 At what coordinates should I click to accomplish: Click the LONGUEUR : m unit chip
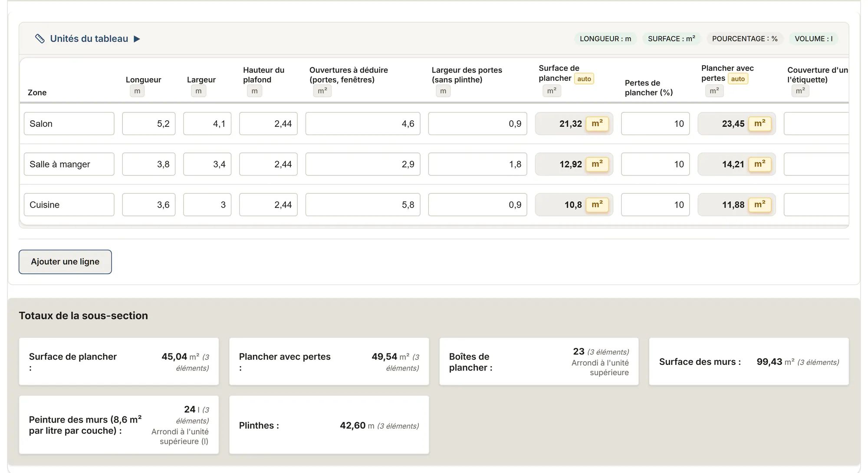point(605,39)
